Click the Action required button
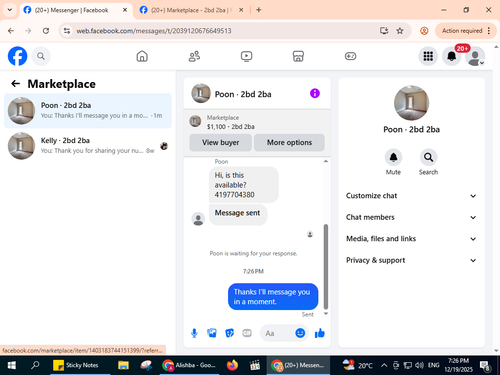The height and width of the screenshot is (375, 500). [462, 31]
